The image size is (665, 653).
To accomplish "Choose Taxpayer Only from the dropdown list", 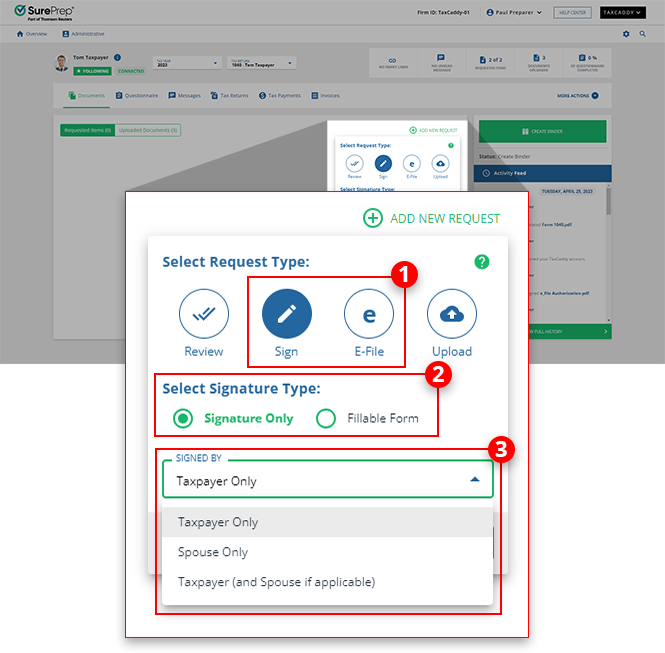I will pos(327,522).
